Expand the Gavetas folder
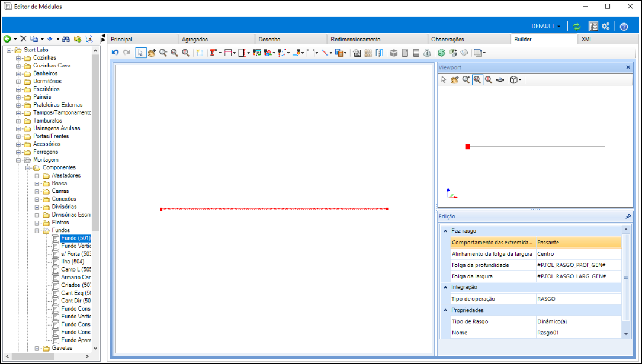 tap(37, 349)
